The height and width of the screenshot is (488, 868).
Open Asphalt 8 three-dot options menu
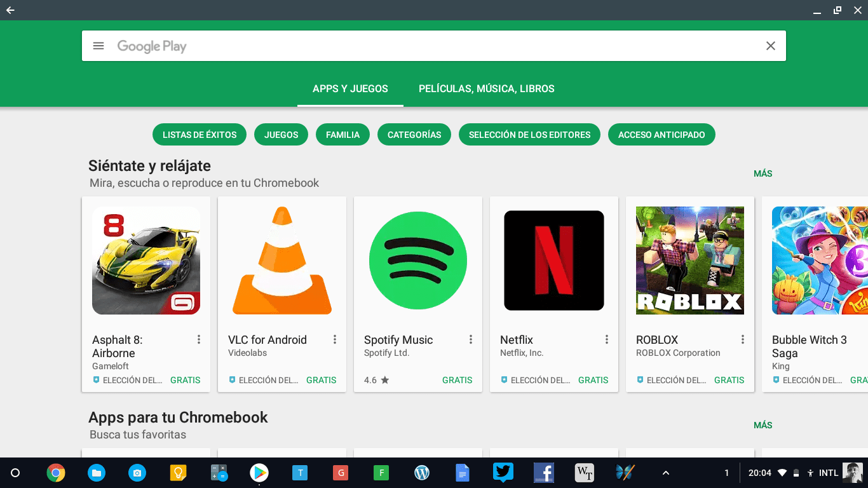click(199, 340)
